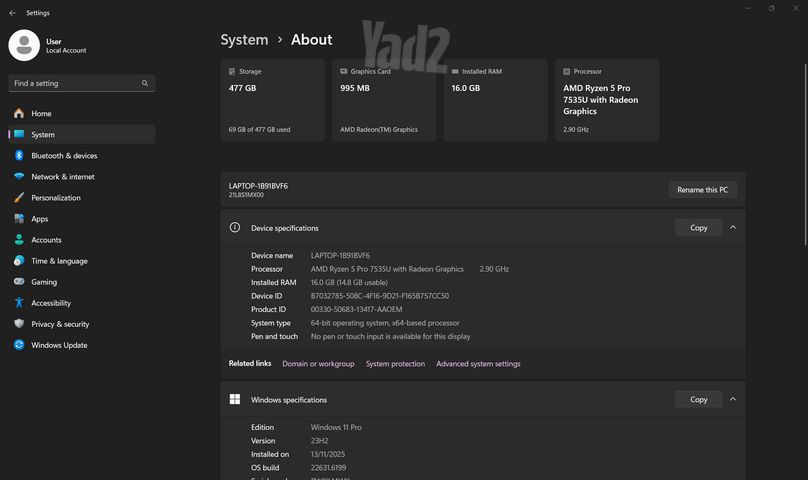
Task: Click the vertical scrollbar thumb
Action: click(x=805, y=155)
